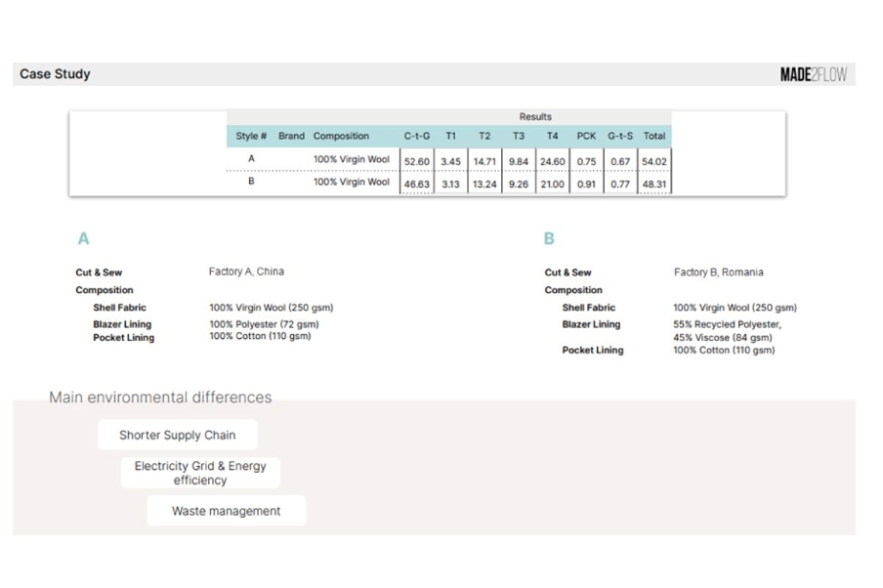Image resolution: width=883 pixels, height=588 pixels.
Task: Click the MADE2FLOW logo
Action: point(813,75)
